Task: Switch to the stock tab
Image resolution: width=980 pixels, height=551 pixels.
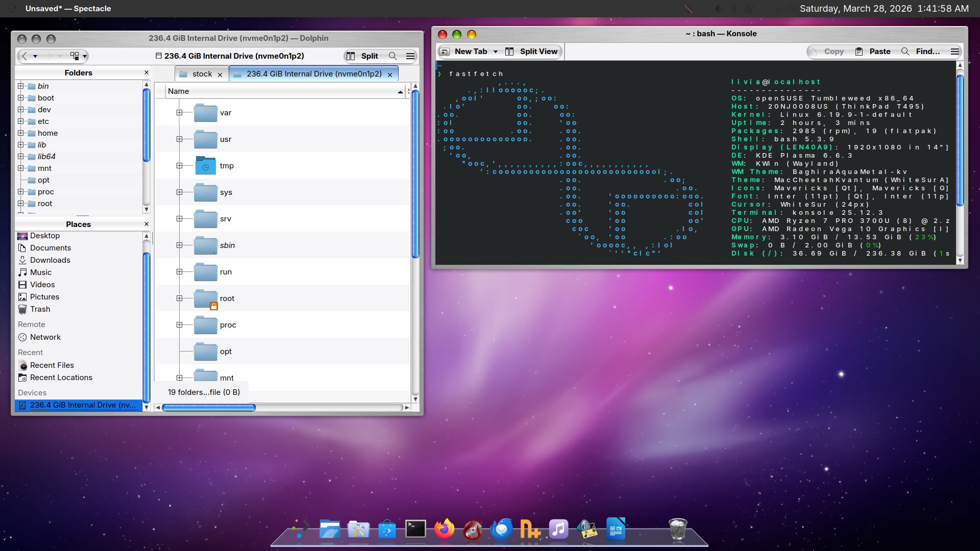Action: pyautogui.click(x=202, y=74)
